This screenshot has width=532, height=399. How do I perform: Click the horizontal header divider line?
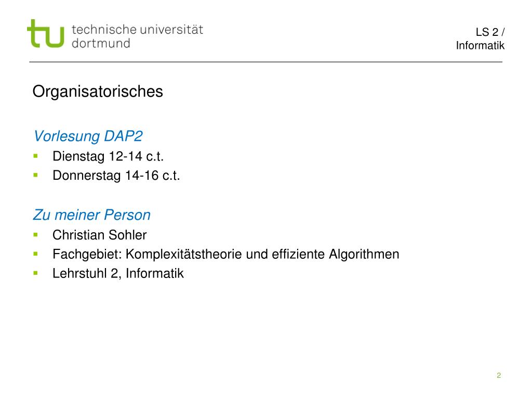click(265, 62)
